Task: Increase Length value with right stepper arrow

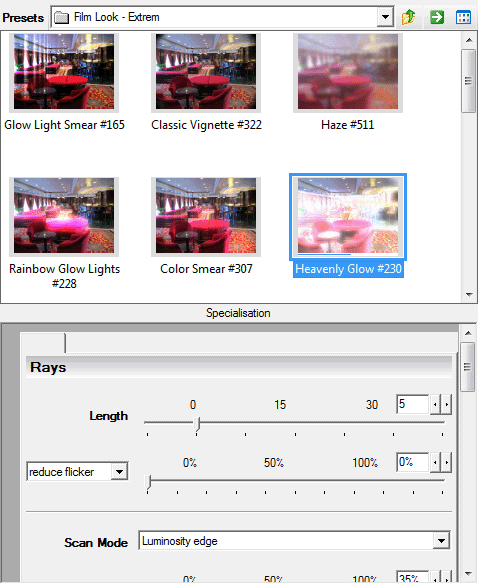Action: (x=447, y=404)
